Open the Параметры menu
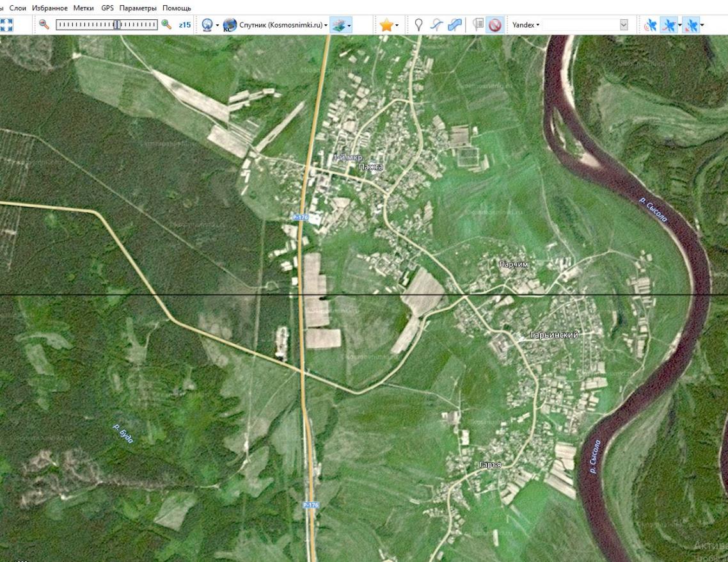728x562 pixels. tap(138, 8)
